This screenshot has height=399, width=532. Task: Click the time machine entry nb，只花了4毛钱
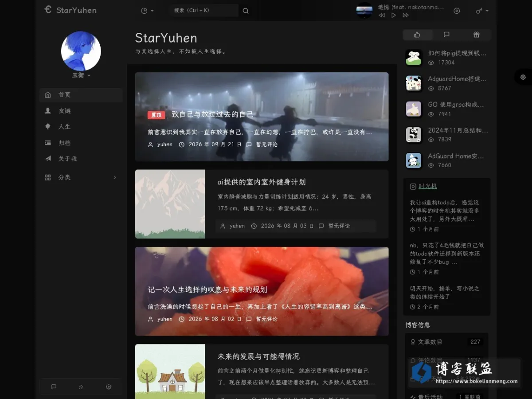(447, 254)
